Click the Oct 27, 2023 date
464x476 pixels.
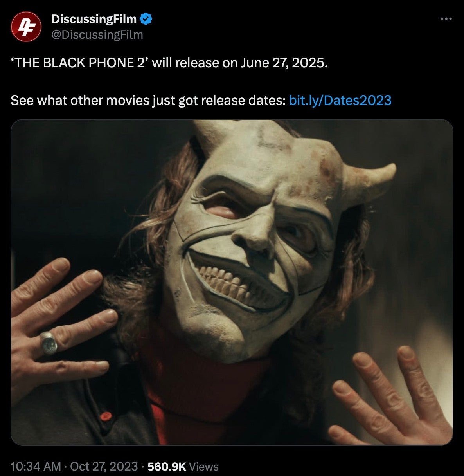(104, 466)
